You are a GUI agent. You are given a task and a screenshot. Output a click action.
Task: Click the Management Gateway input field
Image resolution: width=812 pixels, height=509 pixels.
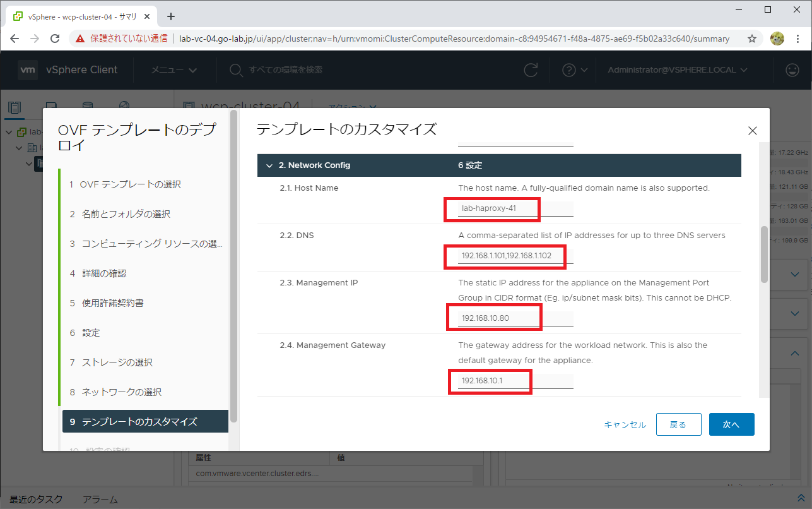click(x=515, y=381)
